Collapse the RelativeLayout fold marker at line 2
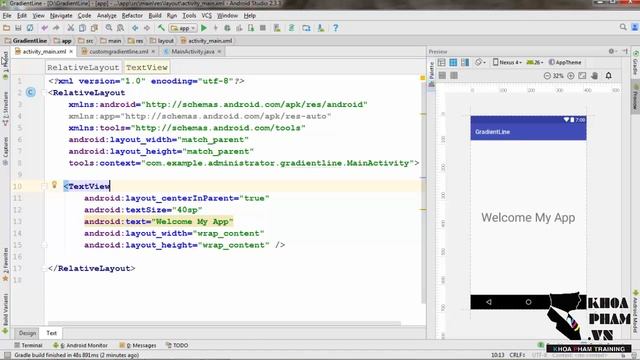This screenshot has width=640, height=360. pos(44,93)
